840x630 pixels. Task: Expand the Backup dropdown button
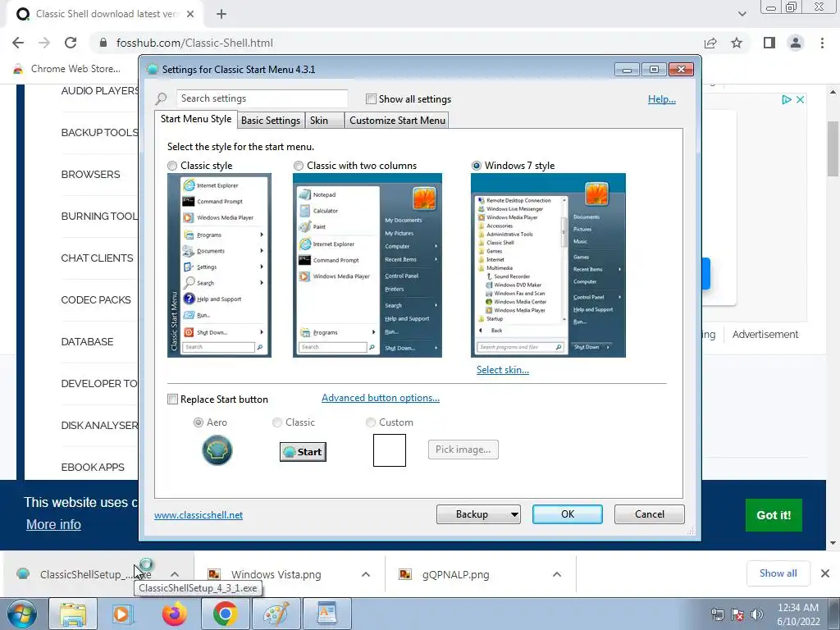[514, 514]
